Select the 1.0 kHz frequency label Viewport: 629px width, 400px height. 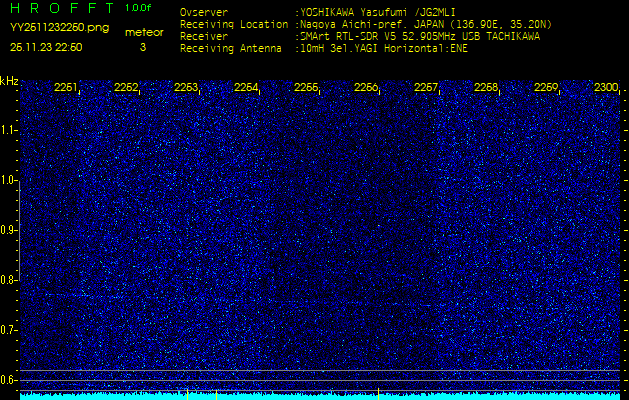[x=8, y=180]
